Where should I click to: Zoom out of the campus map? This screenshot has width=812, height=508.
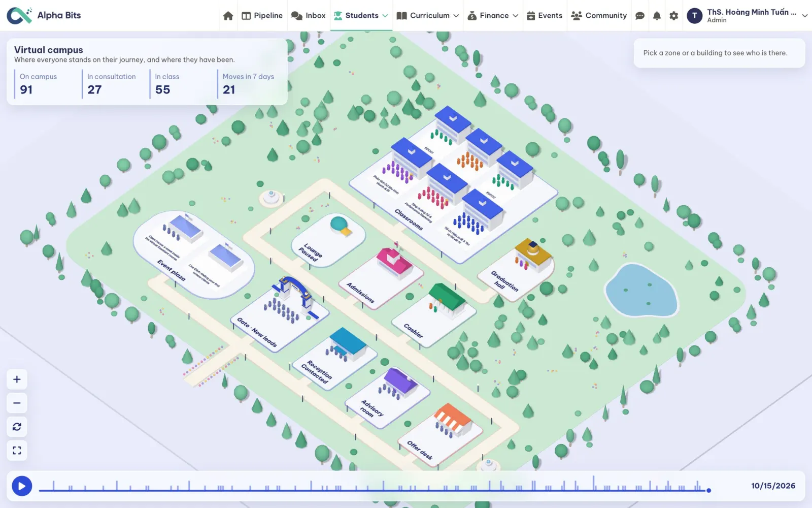tap(17, 403)
